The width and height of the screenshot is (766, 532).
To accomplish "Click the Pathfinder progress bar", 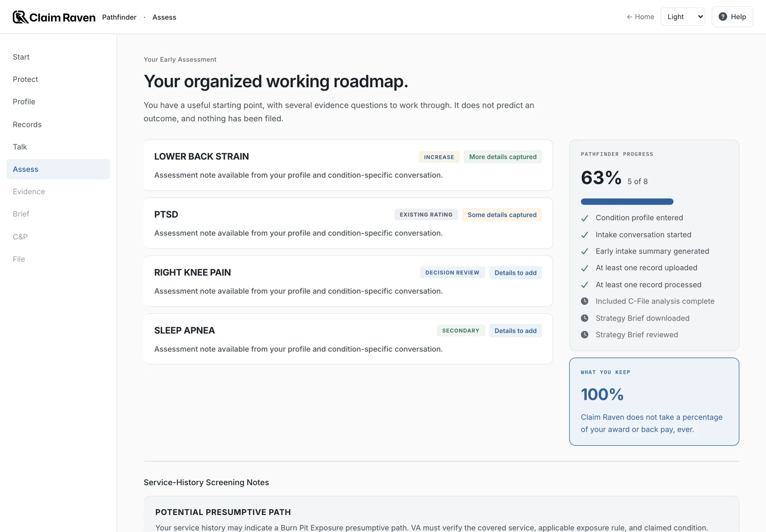I will point(627,202).
